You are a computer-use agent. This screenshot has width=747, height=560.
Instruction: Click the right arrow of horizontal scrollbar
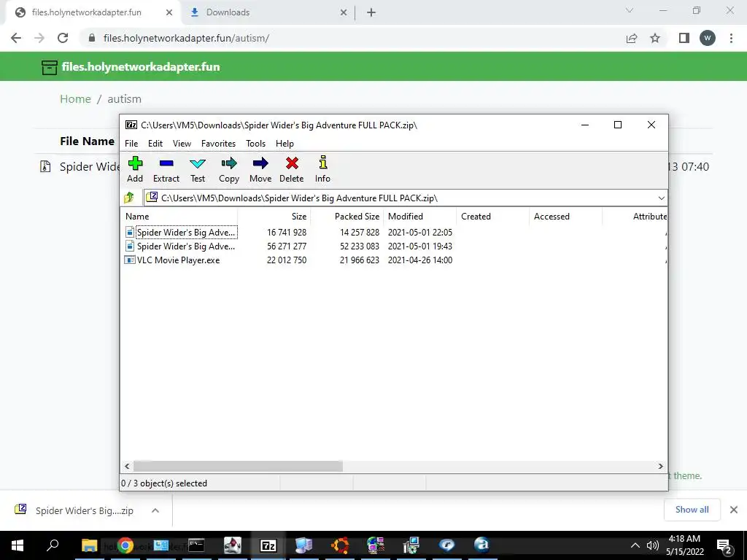pos(661,466)
